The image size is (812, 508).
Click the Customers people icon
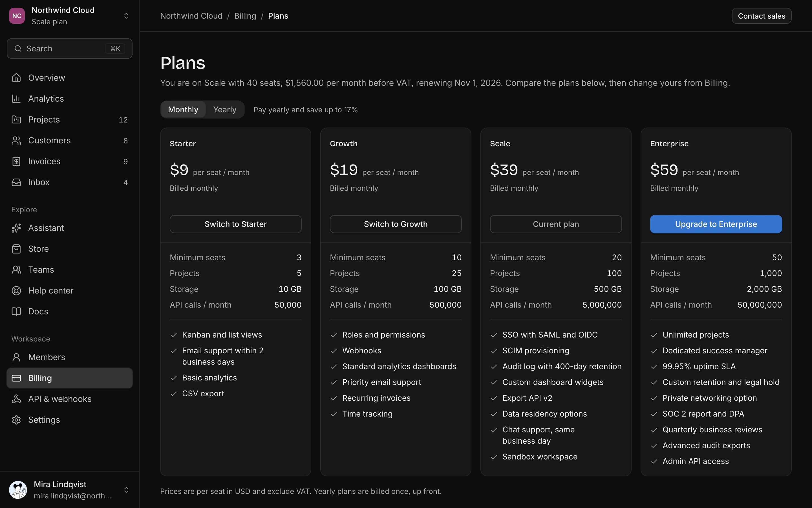click(16, 141)
